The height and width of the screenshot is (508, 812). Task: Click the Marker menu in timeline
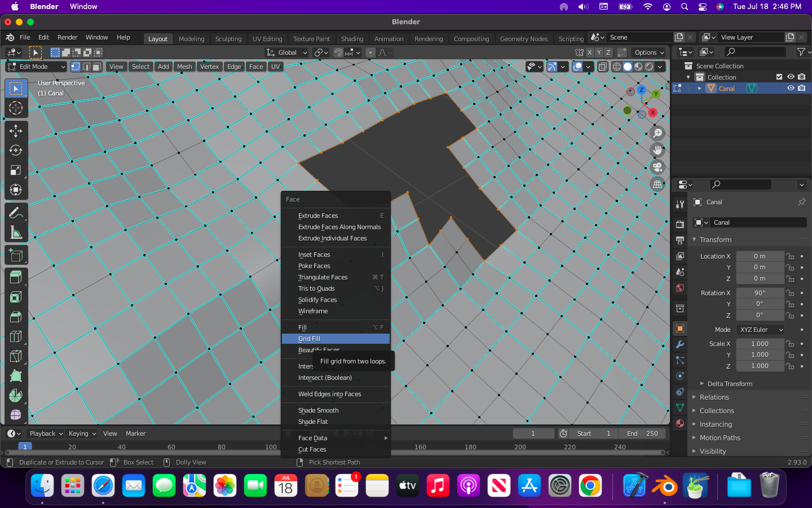[135, 433]
